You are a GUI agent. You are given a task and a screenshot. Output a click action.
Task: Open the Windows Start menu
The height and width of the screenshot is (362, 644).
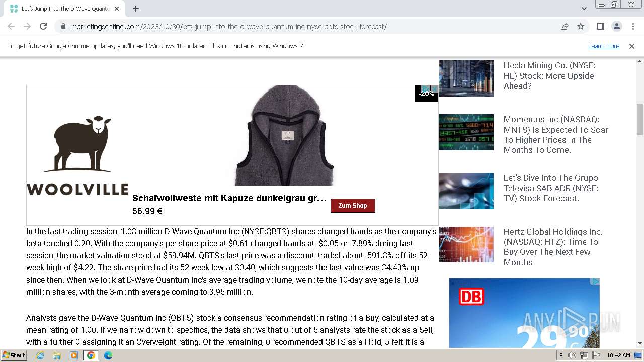tap(14, 355)
